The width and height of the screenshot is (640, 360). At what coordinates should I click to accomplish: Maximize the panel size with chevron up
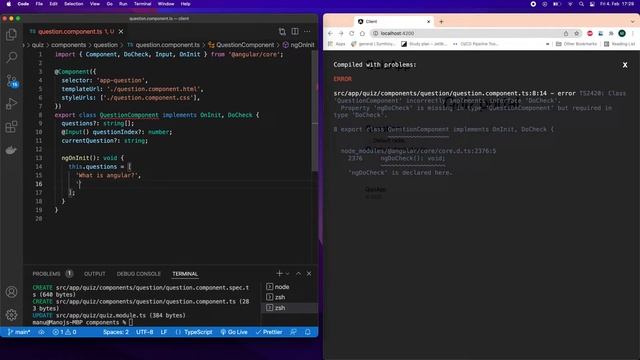tap(298, 273)
